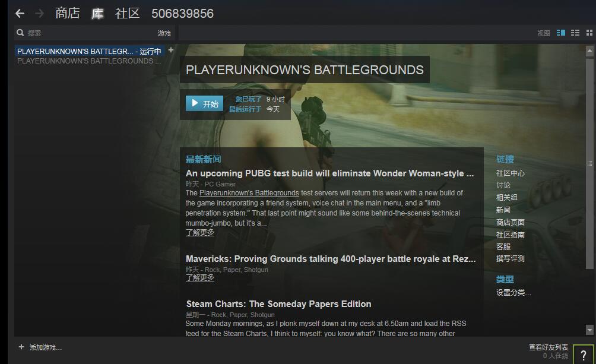This screenshot has width=596, height=364.
Task: Click 设置分类 to set categories
Action: pos(513,293)
